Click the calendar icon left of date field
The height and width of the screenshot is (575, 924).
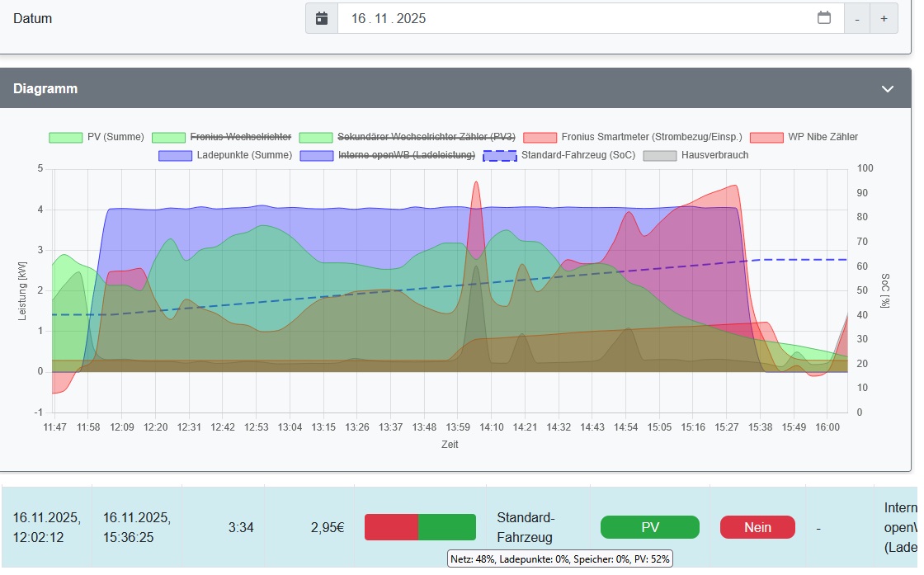coord(322,18)
